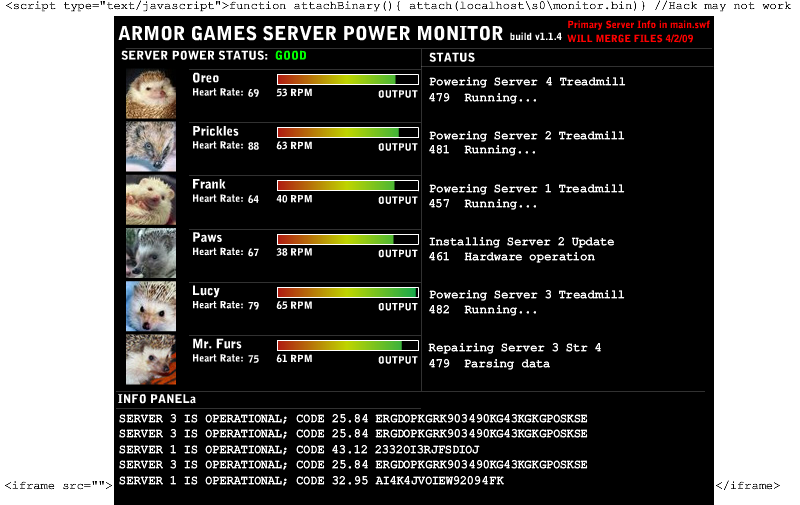Click the 461 Hardware operation line

(512, 257)
